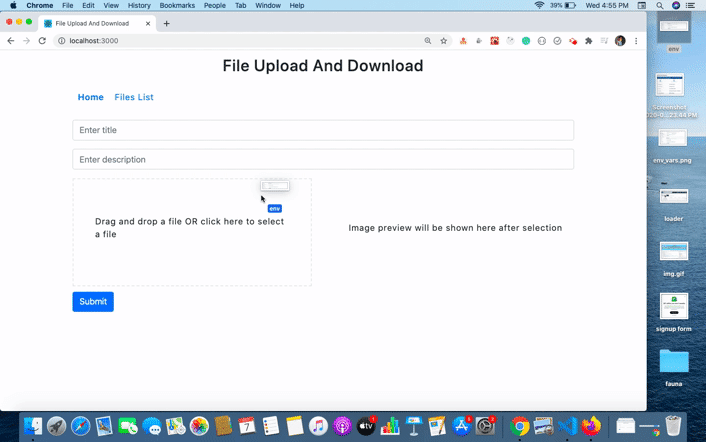706x442 pixels.
Task: Open Calendar from the dock
Action: (x=247, y=426)
